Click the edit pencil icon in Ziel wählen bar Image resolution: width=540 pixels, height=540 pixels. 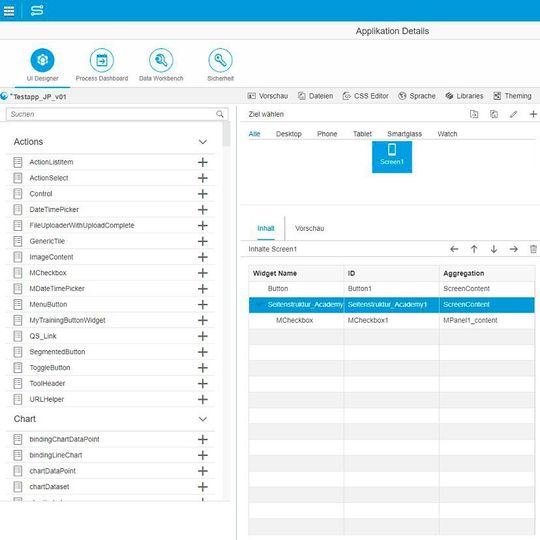[x=513, y=114]
